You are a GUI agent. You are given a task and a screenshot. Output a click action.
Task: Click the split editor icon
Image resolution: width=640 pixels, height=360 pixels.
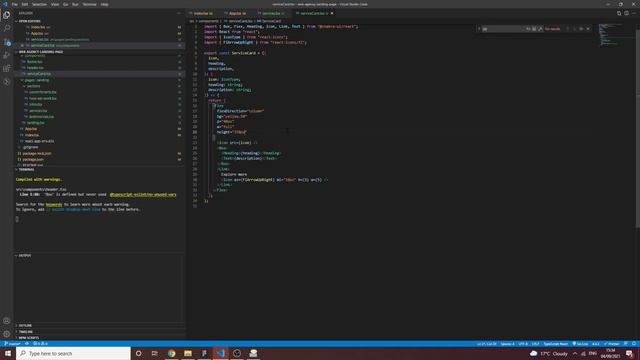click(626, 13)
